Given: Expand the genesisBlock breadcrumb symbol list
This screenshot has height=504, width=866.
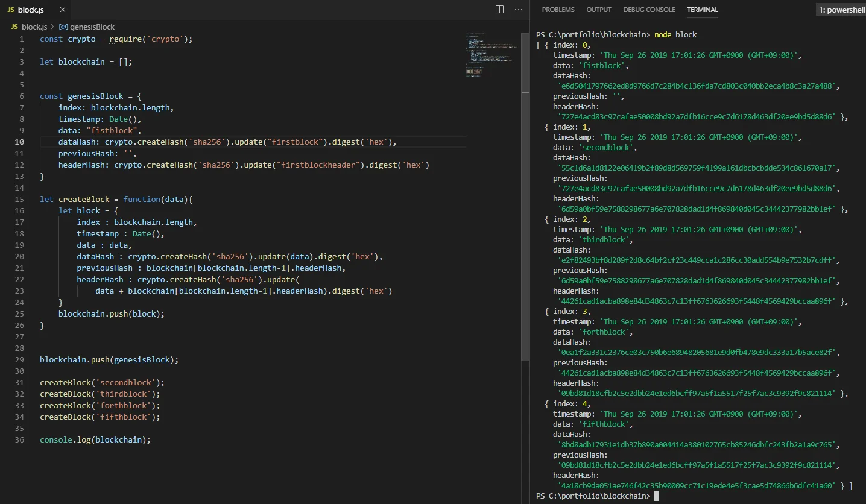Looking at the screenshot, I should 92,27.
